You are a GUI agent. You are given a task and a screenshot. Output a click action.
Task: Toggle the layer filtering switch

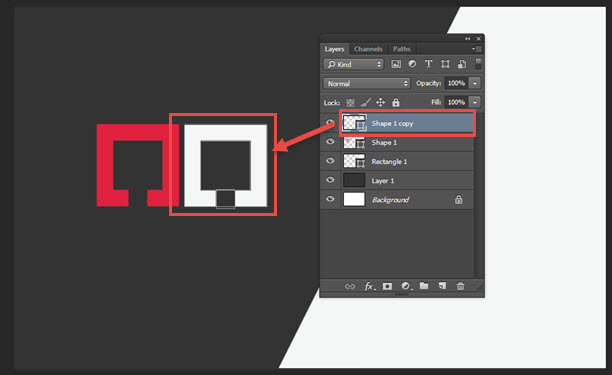[478, 64]
